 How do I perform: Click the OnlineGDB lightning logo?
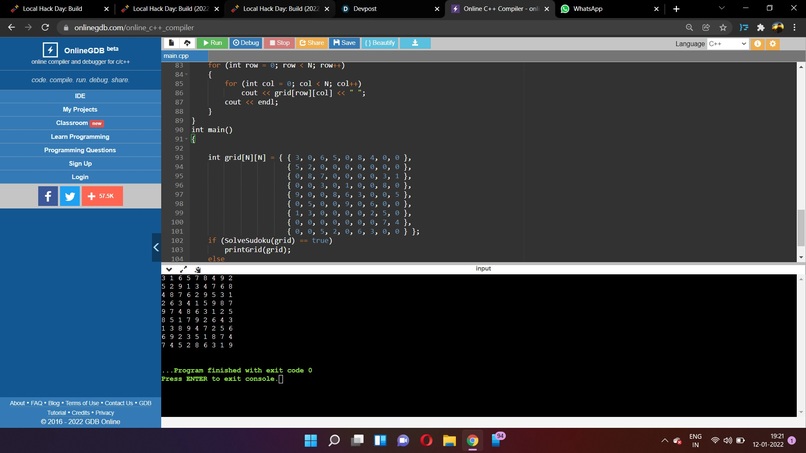[x=50, y=50]
